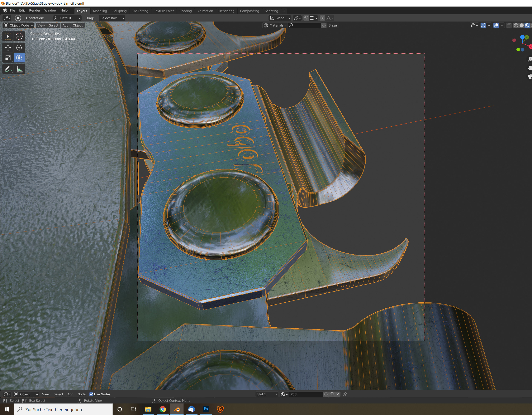Open the Render menu
The height and width of the screenshot is (415, 532).
point(35,11)
